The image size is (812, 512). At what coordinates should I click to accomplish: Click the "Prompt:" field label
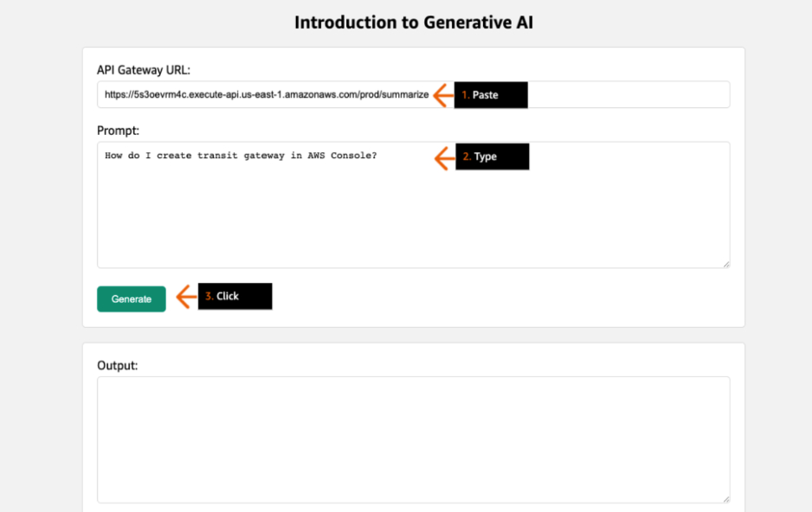[118, 131]
